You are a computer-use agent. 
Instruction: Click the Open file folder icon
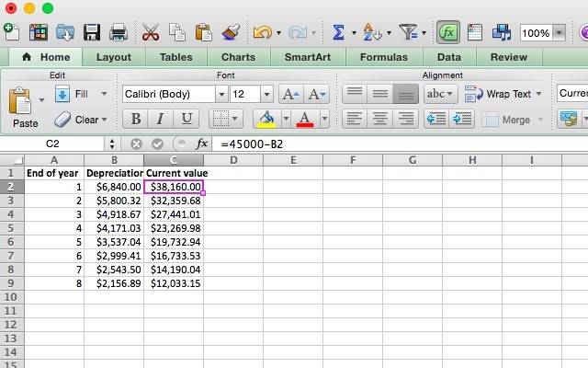click(x=65, y=32)
